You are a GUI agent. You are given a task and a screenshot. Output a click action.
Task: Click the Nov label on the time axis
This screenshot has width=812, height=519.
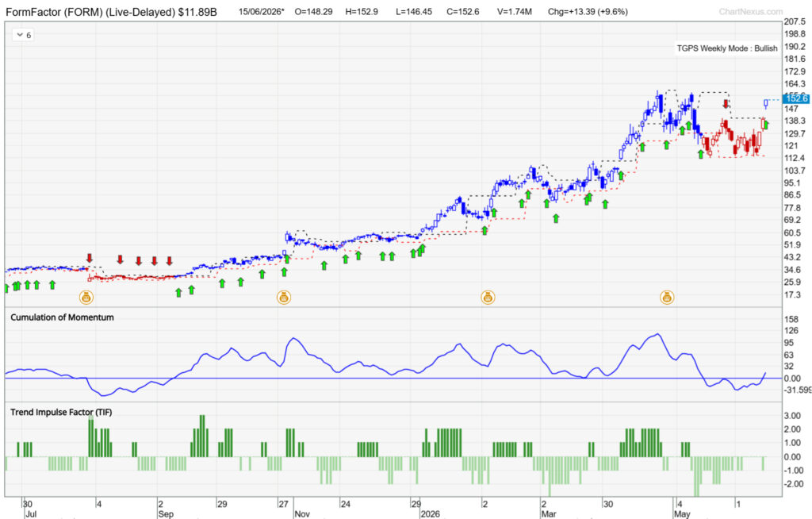point(302,513)
